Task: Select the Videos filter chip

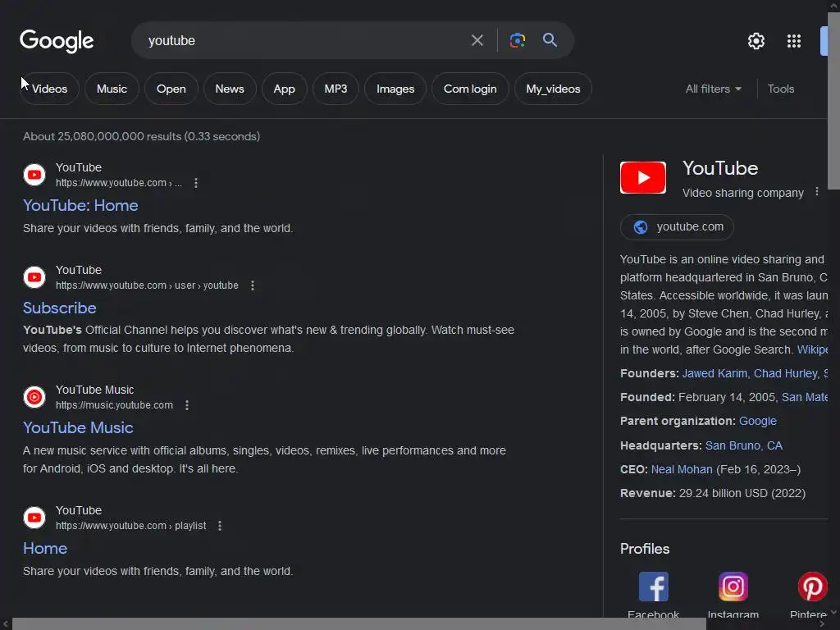Action: coord(49,89)
